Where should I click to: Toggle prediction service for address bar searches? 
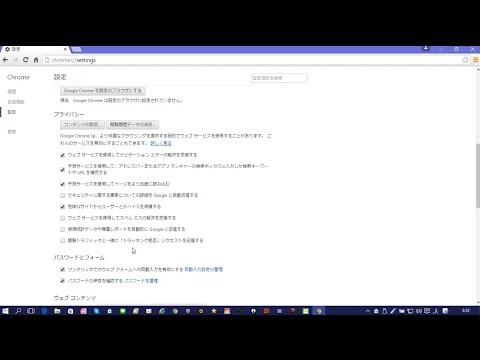click(x=62, y=169)
